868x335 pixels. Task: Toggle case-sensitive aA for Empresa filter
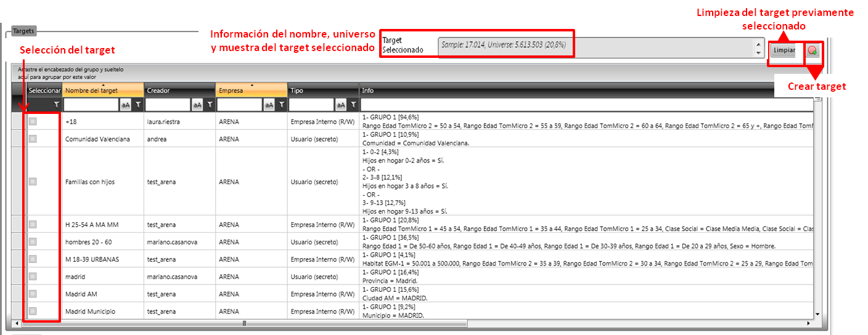click(269, 105)
